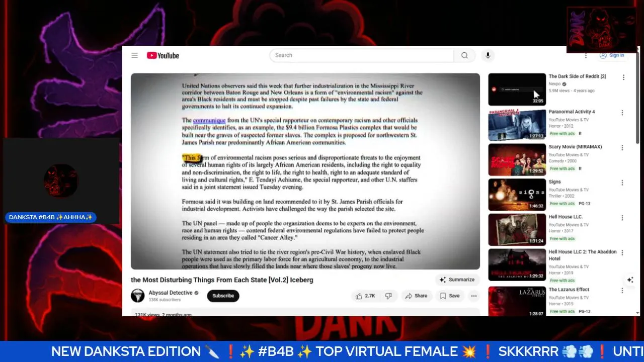Open Abyssal Detective channel avatar
The width and height of the screenshot is (644, 362).
(138, 296)
